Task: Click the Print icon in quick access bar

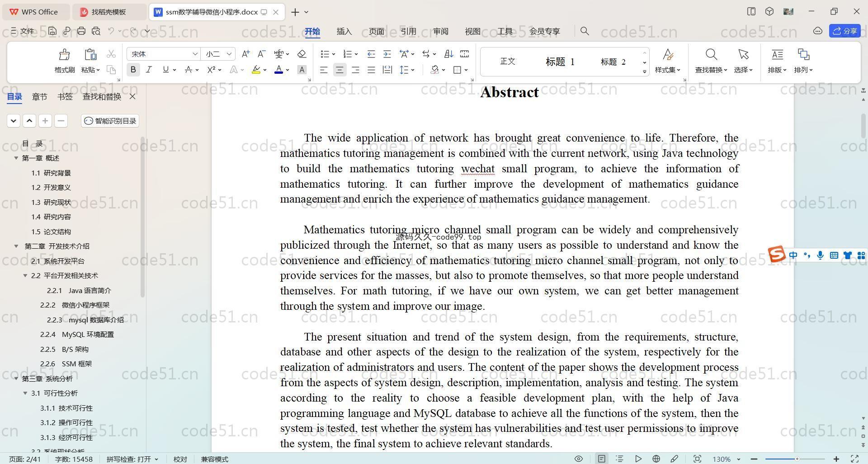Action: tap(81, 31)
